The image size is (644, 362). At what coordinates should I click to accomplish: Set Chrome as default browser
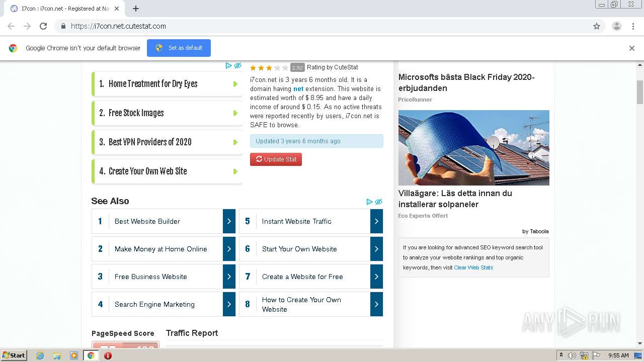[x=179, y=48]
